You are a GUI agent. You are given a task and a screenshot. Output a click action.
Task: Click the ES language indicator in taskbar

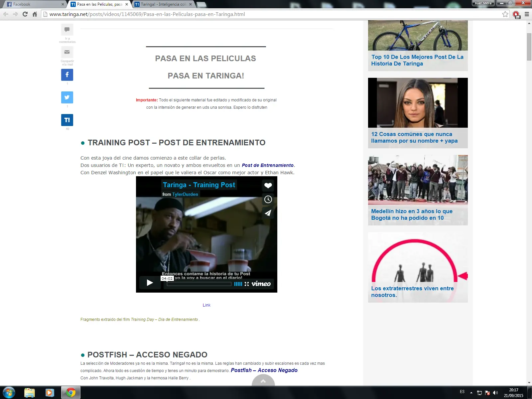462,392
